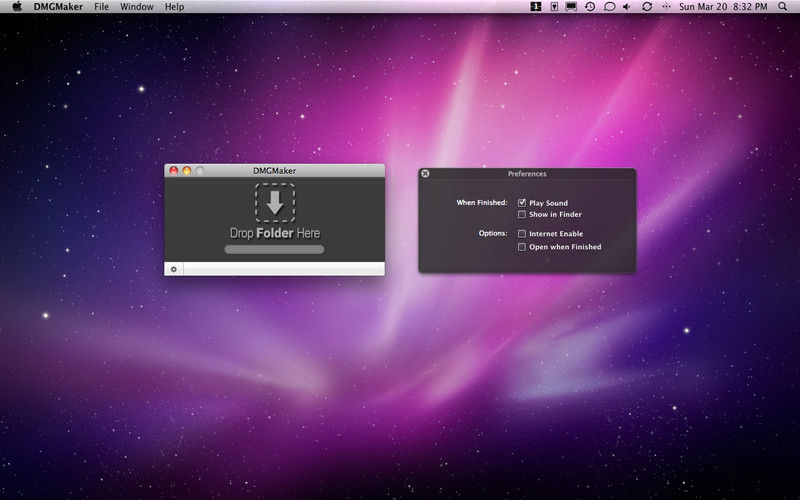Viewport: 800px width, 500px height.
Task: Click the dashed drop-arrow folder icon
Action: (x=275, y=203)
